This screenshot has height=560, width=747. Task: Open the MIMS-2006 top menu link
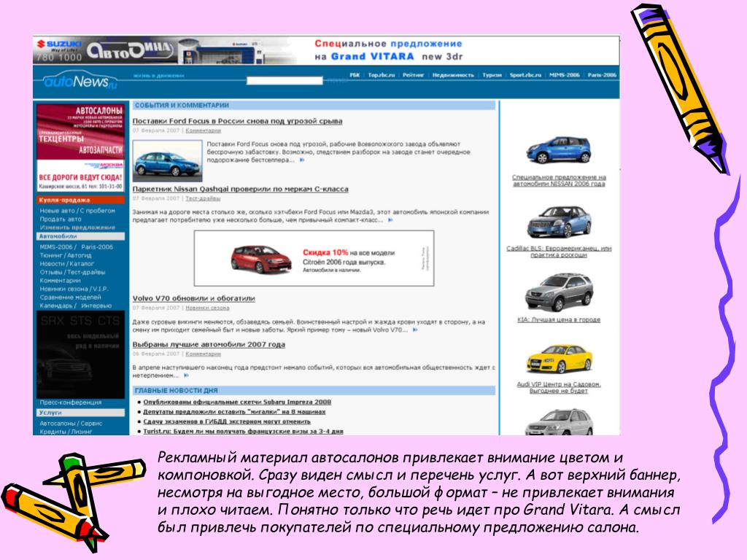point(564,75)
